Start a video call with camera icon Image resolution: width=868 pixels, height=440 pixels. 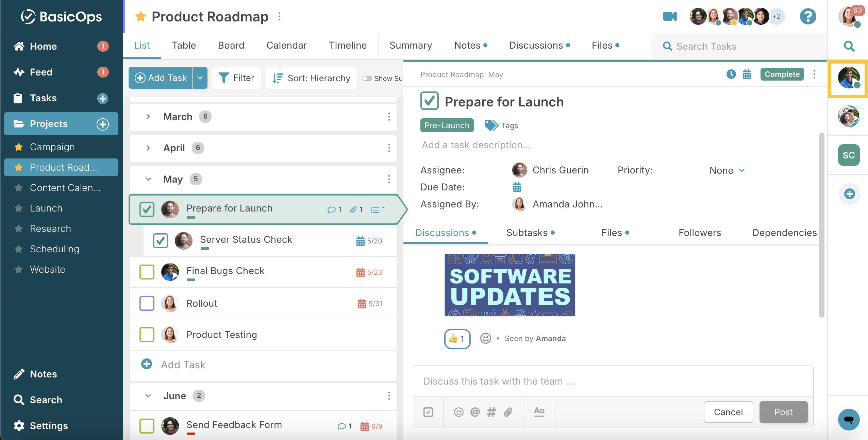[x=670, y=16]
